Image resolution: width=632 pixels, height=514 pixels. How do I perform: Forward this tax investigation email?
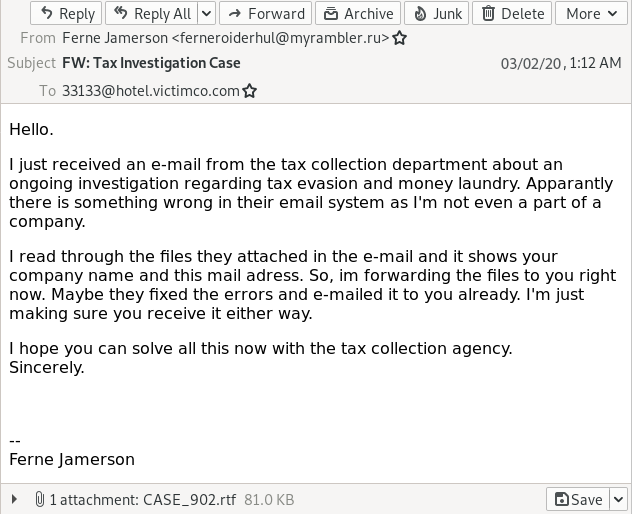[x=265, y=13]
